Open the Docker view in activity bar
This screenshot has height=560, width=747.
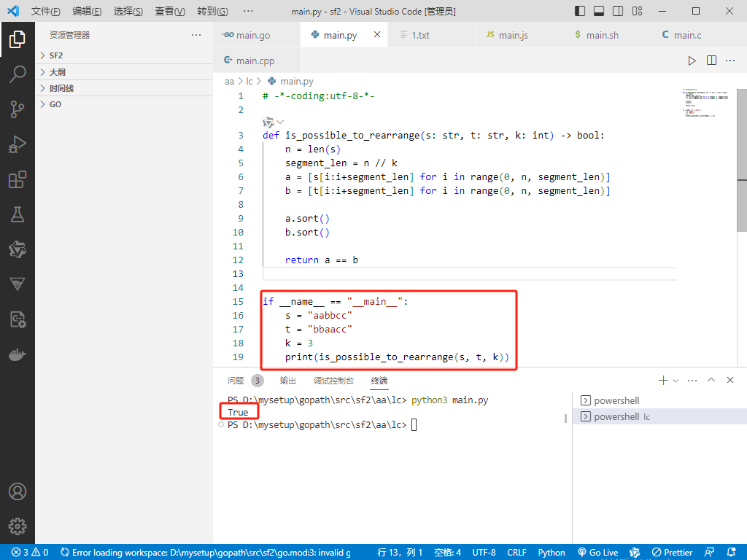(18, 355)
